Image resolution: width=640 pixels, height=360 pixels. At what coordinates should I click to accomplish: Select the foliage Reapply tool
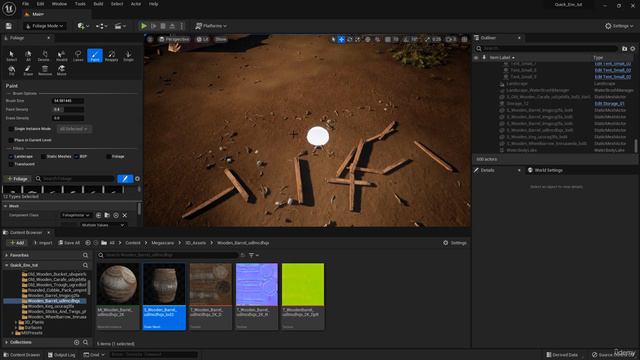[111, 56]
